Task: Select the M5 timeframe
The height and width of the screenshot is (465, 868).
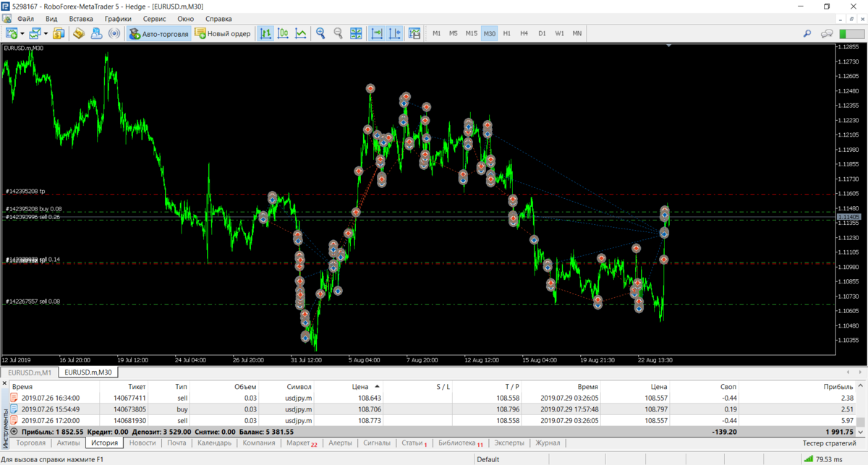Action: (x=454, y=33)
